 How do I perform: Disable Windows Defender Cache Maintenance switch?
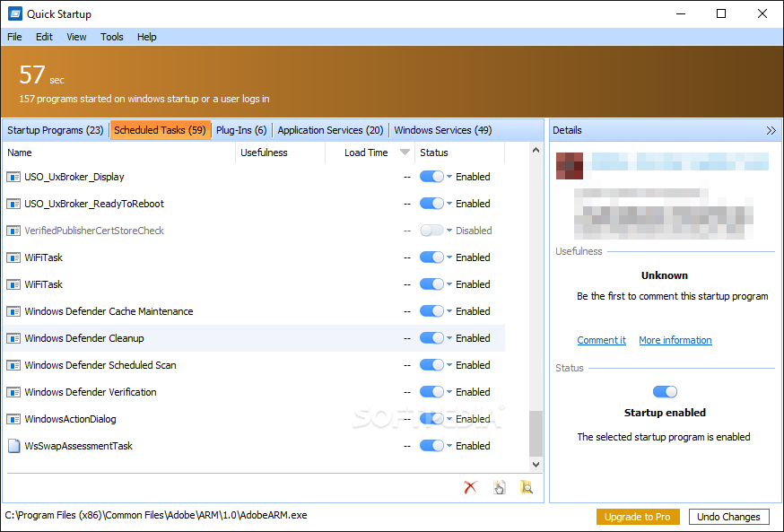[x=431, y=311]
